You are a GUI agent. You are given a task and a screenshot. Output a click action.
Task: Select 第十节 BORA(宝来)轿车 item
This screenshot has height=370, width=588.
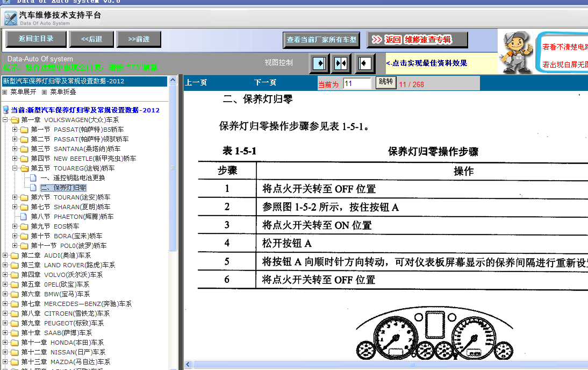pyautogui.click(x=66, y=236)
